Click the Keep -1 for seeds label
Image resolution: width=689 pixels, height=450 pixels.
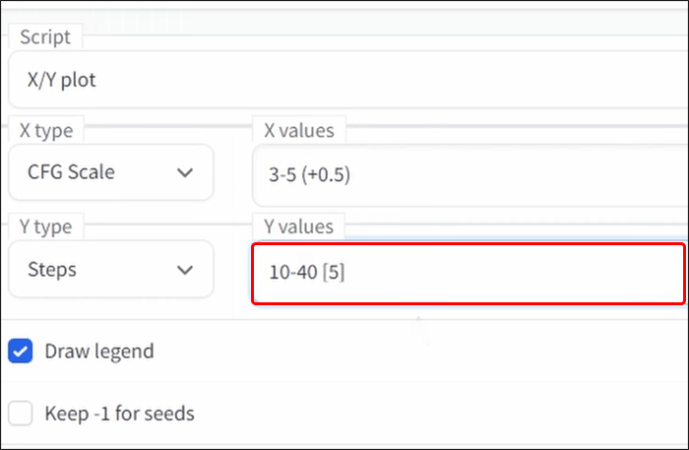(x=119, y=412)
